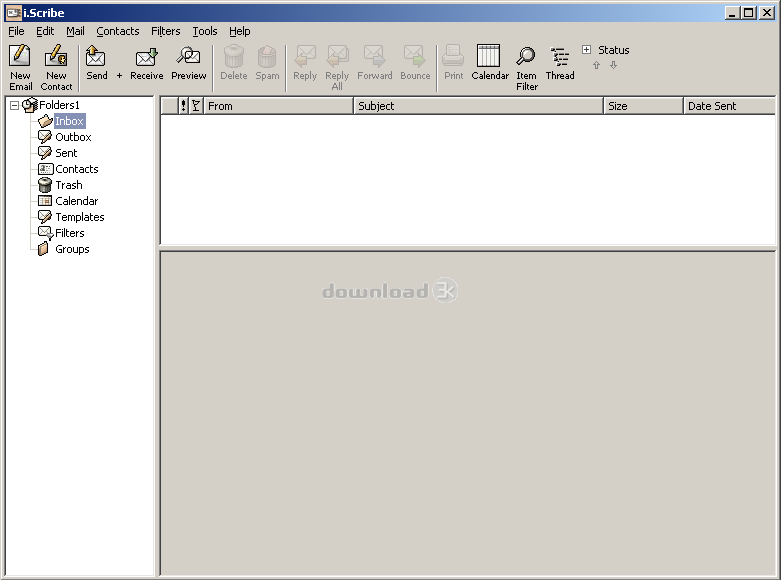This screenshot has width=781, height=580.
Task: Click the down arrow under Status
Action: (614, 65)
